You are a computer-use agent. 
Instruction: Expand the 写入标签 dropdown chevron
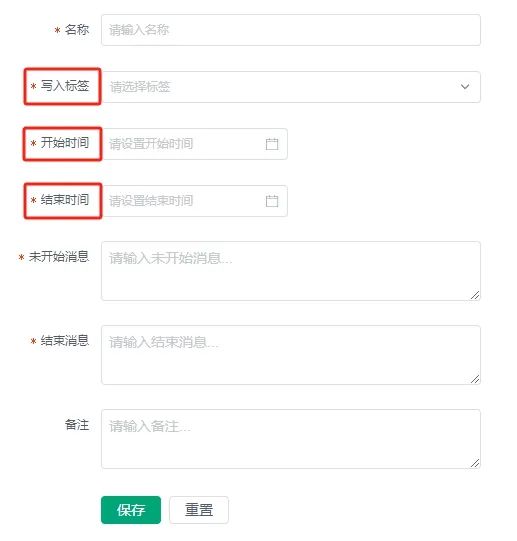(465, 87)
